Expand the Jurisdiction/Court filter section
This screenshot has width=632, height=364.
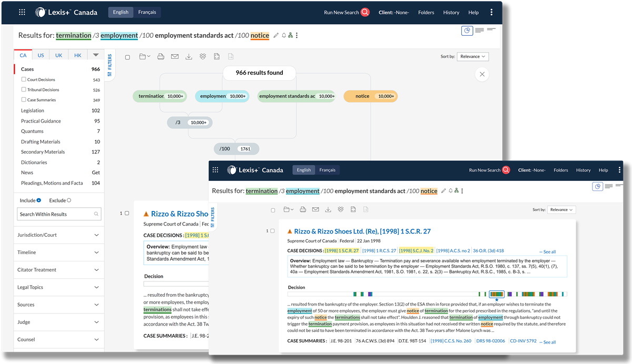click(x=58, y=235)
